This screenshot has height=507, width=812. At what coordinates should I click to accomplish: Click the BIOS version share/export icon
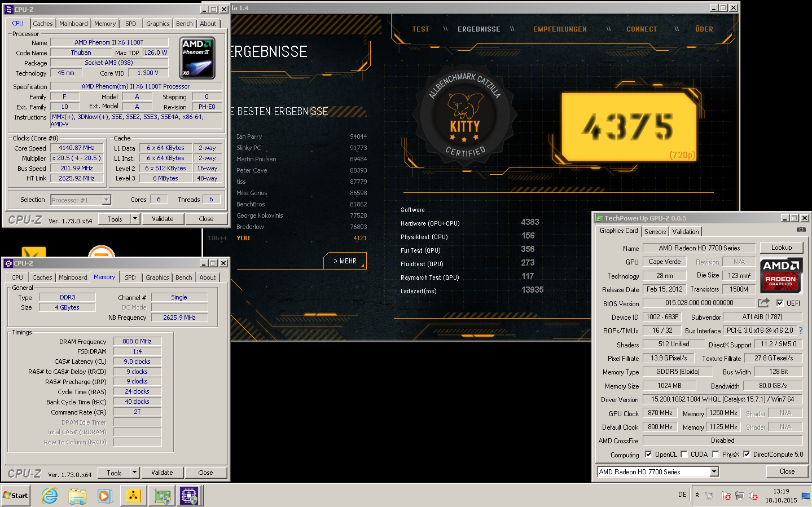[763, 303]
